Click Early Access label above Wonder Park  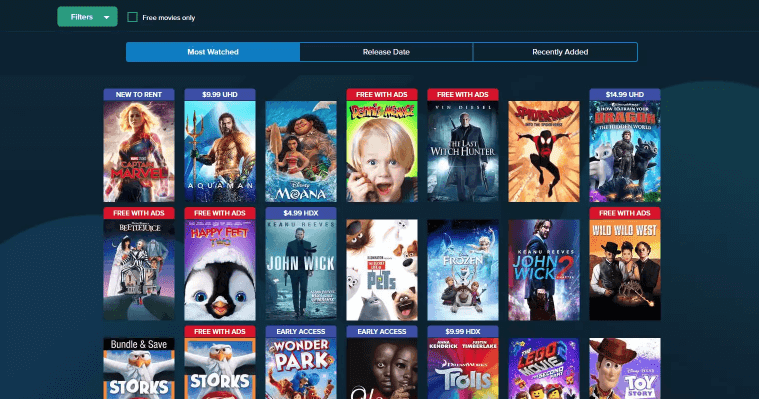click(301, 332)
